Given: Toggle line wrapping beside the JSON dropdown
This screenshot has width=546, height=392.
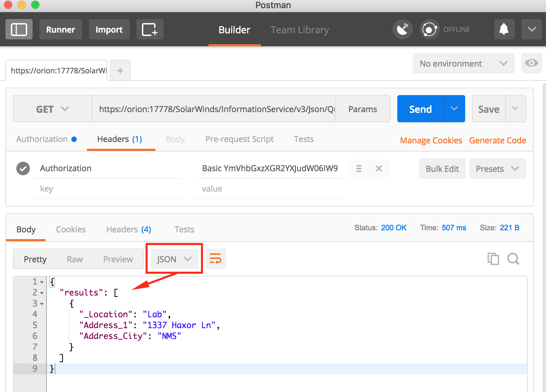Looking at the screenshot, I should pos(216,259).
